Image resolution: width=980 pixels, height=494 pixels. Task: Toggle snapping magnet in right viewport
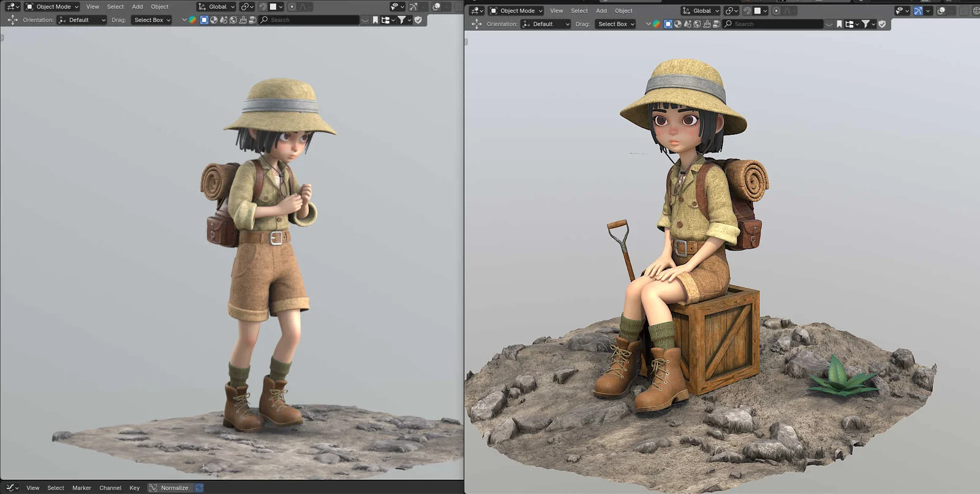[747, 10]
